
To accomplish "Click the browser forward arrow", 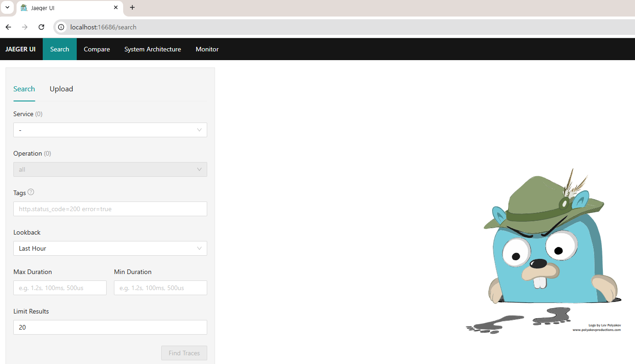I will [25, 27].
